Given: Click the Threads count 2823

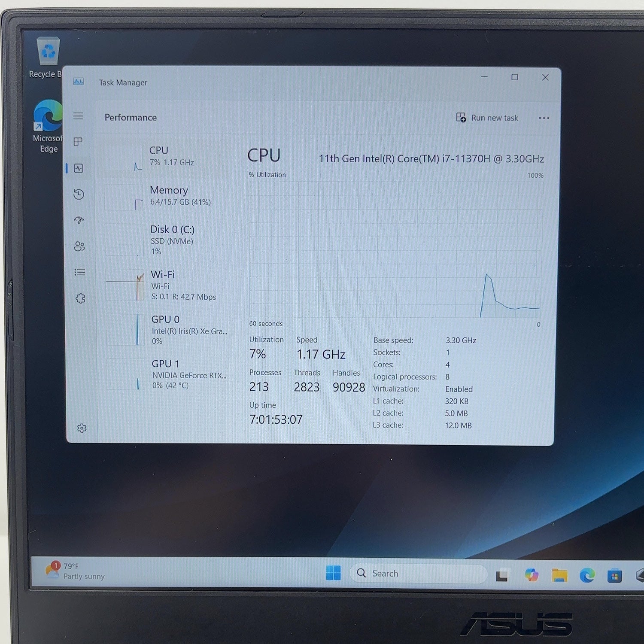Looking at the screenshot, I should 307,387.
